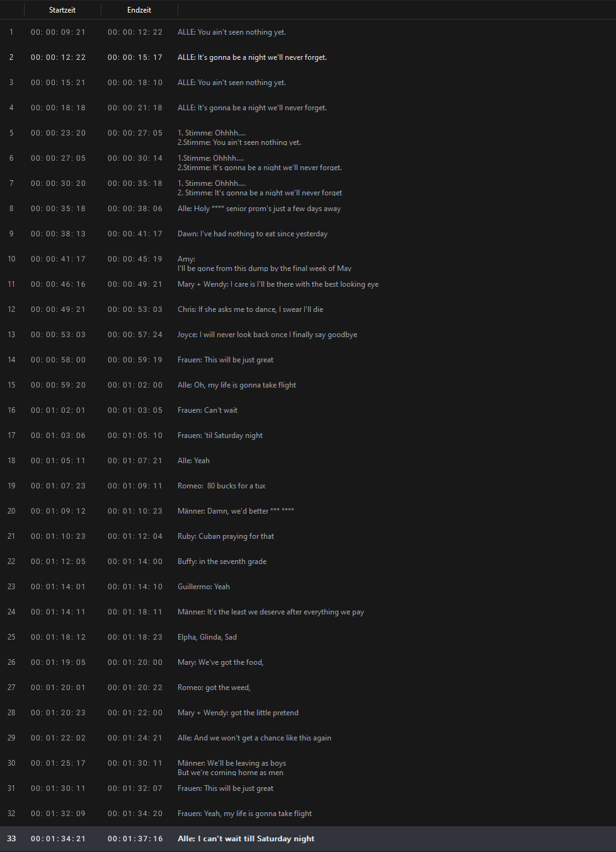Click row number 18 'Alle: Yeah'
Image resolution: width=616 pixels, height=852 pixels.
(11, 461)
